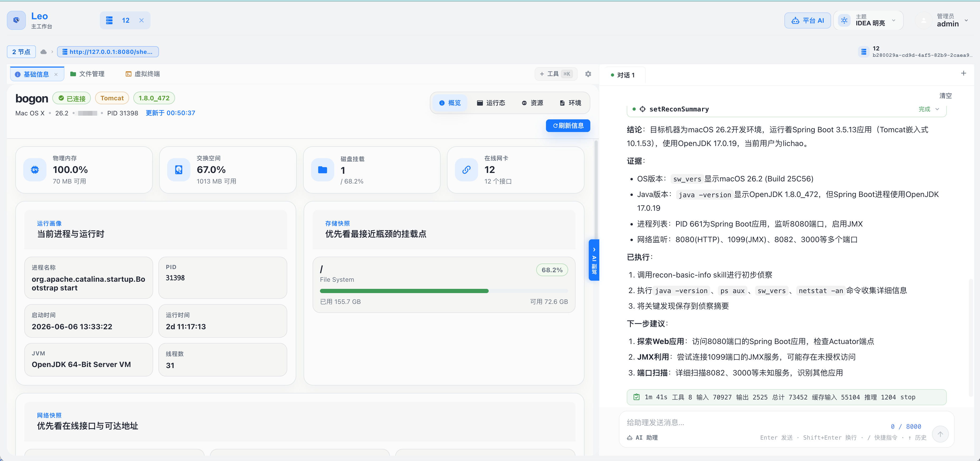
Task: Click the 0 / 8000 character counter
Action: 906,426
